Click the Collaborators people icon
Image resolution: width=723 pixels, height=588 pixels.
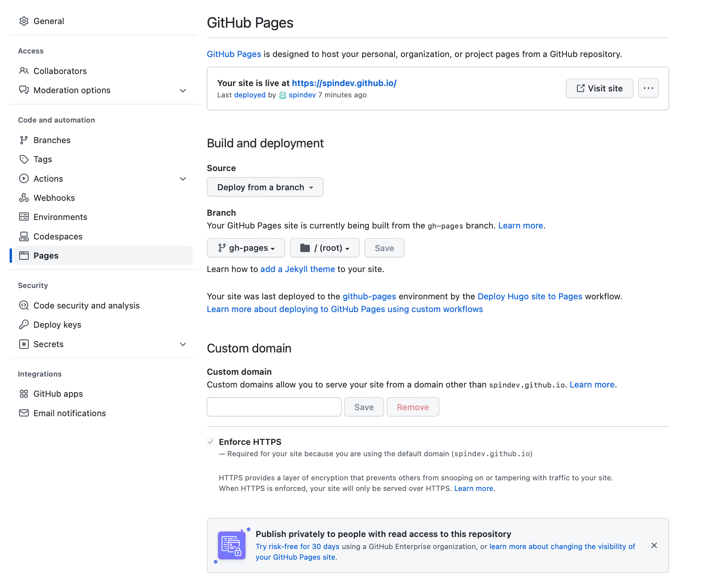(24, 71)
